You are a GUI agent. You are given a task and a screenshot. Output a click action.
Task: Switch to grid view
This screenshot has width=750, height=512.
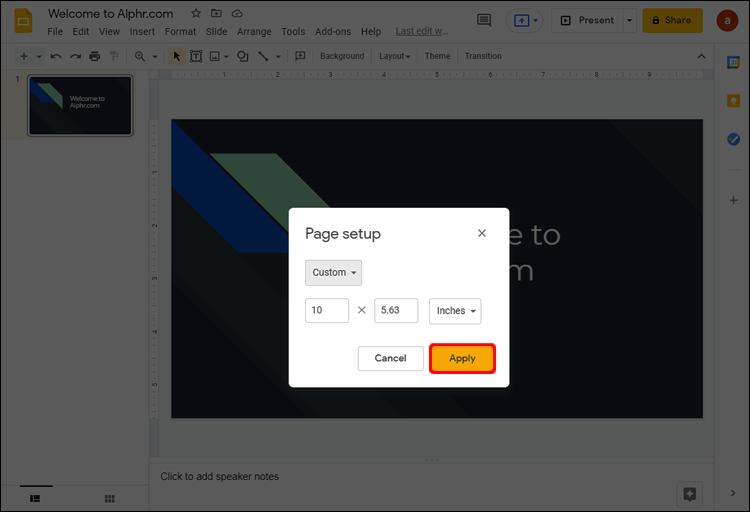coord(110,499)
